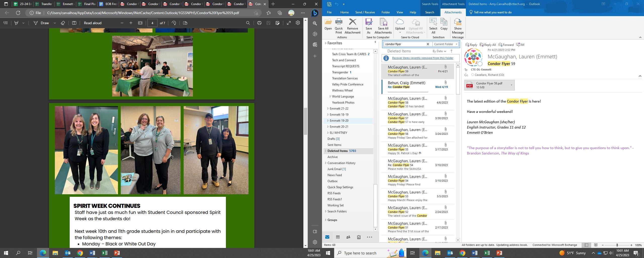Image resolution: width=644 pixels, height=258 pixels.
Task: Open Condor Flyer 59.pdf attachment dropdown arrow
Action: coord(511,85)
